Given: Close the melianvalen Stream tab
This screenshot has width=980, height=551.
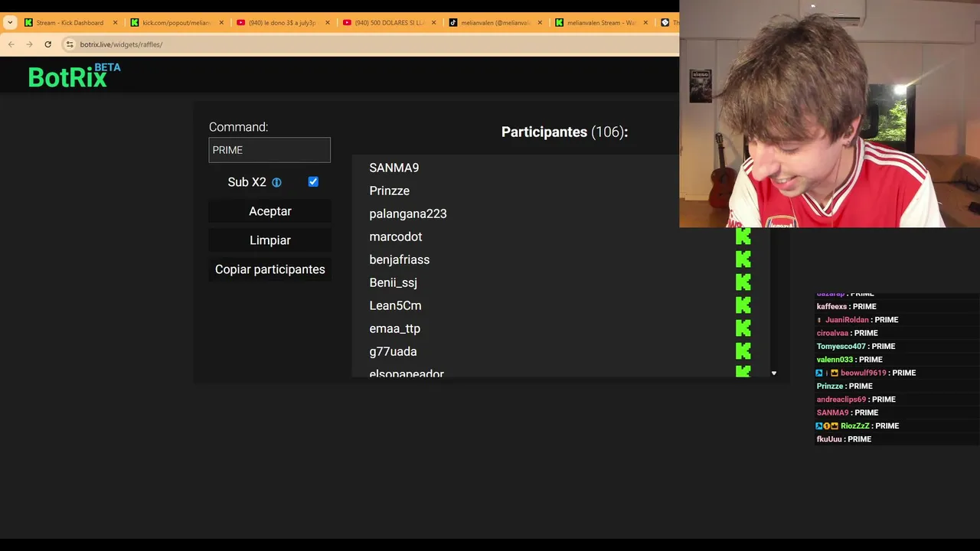Looking at the screenshot, I should [645, 23].
